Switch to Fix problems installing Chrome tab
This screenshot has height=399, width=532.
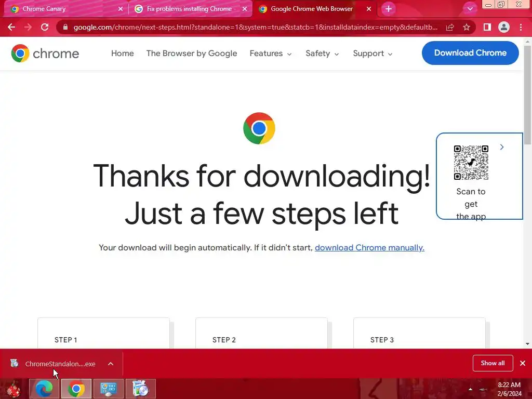click(189, 9)
